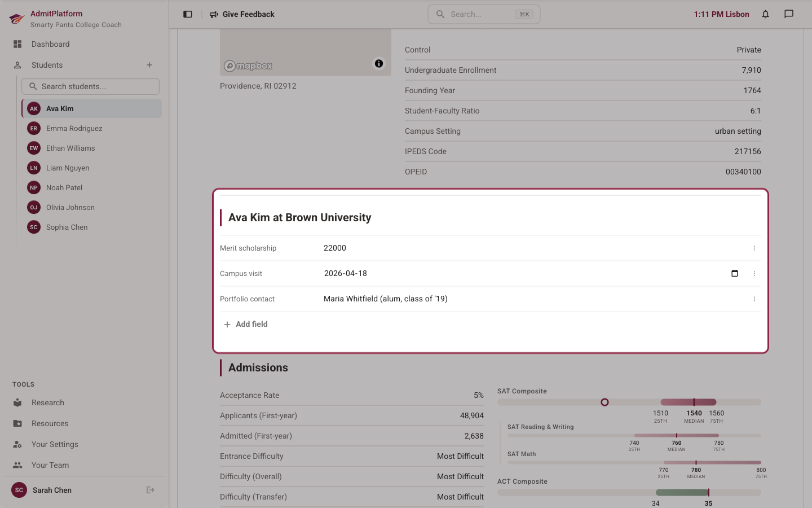Open the chat messages icon
The image size is (812, 508).
(789, 14)
